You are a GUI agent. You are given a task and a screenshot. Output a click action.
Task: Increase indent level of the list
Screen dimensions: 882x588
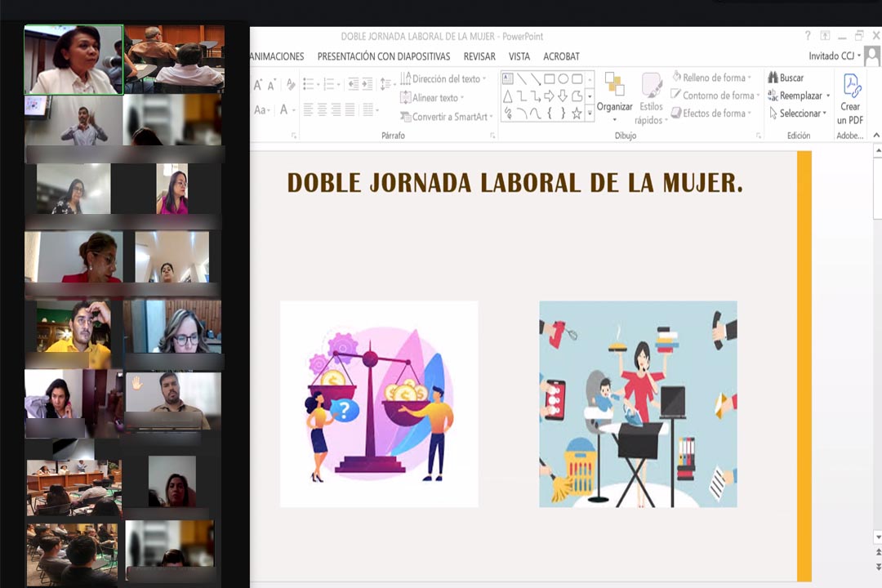tap(368, 84)
